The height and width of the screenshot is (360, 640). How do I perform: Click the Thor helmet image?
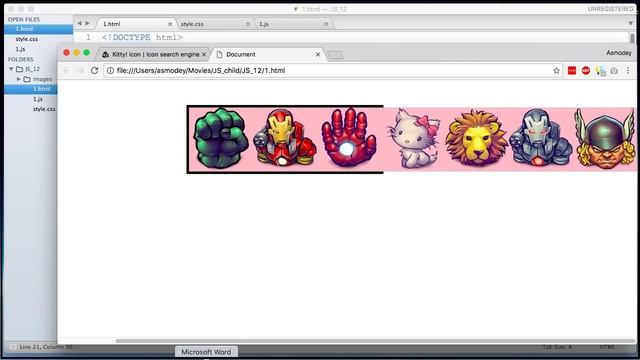tap(605, 138)
